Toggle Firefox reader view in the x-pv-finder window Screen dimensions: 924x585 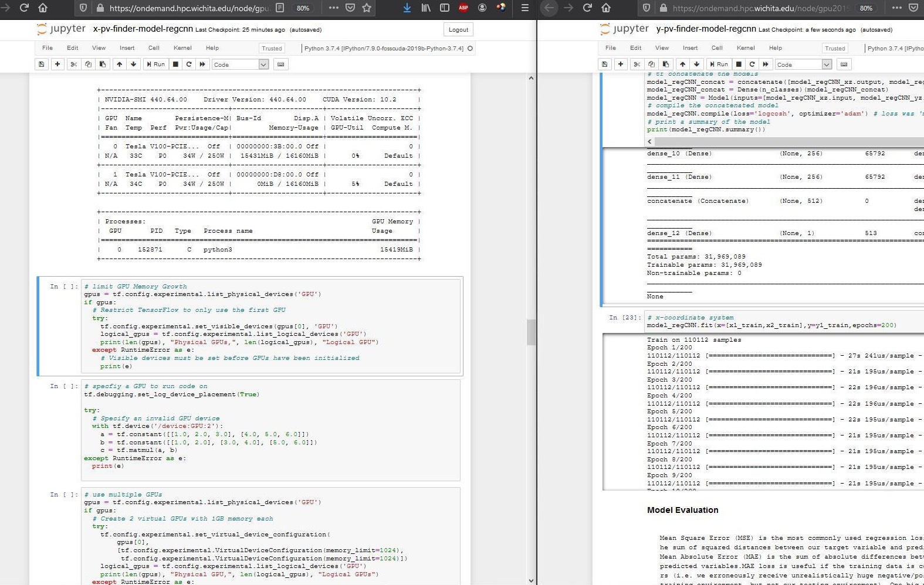coord(280,8)
